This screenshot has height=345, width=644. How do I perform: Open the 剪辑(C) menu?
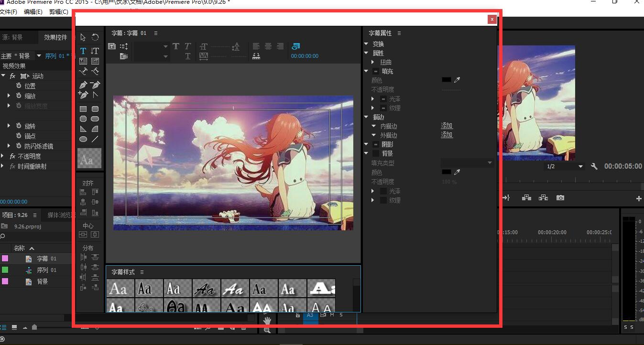(x=58, y=12)
